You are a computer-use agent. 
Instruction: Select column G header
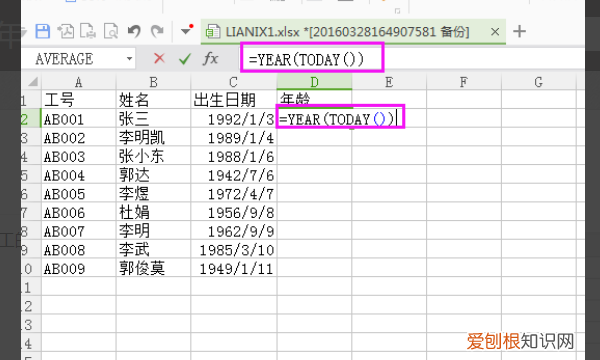tap(538, 82)
